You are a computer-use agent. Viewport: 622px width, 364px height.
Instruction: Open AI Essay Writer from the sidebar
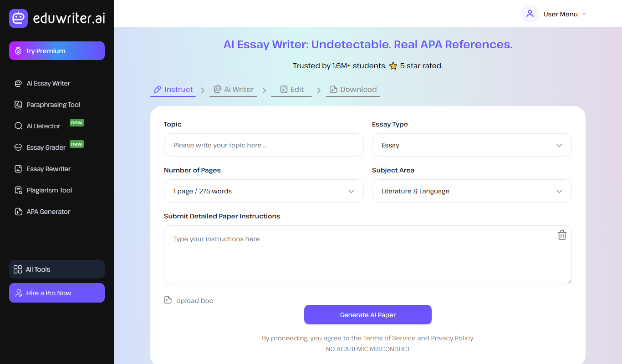point(48,83)
